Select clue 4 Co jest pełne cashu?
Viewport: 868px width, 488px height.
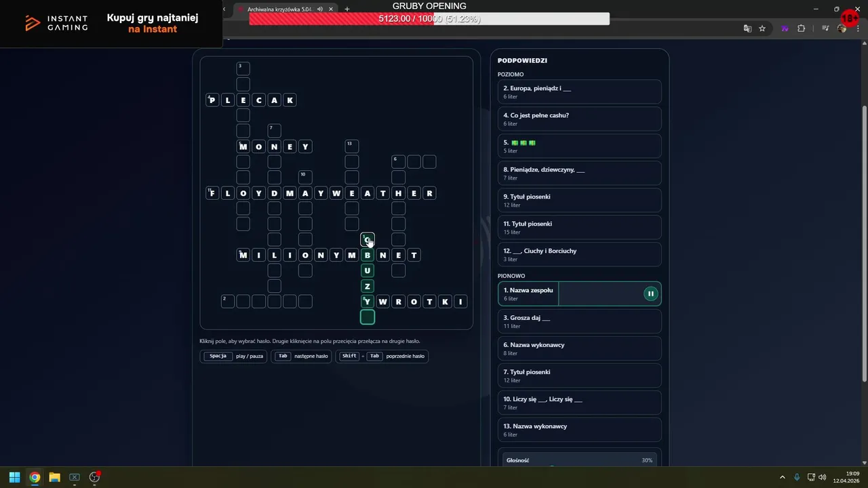pyautogui.click(x=579, y=119)
